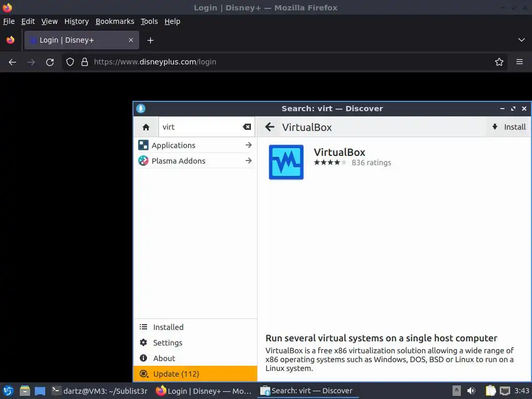Expand the Plasma Addons arrow
532x399 pixels.
coord(249,161)
